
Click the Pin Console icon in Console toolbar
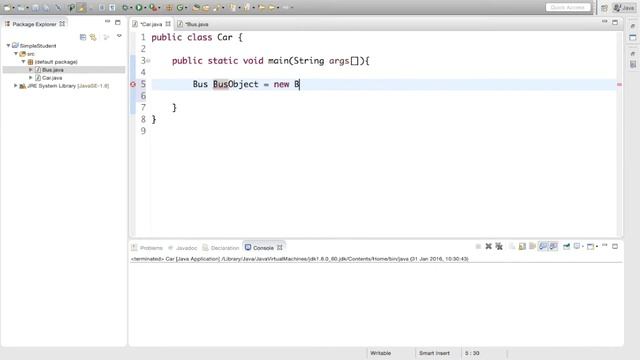(x=567, y=246)
